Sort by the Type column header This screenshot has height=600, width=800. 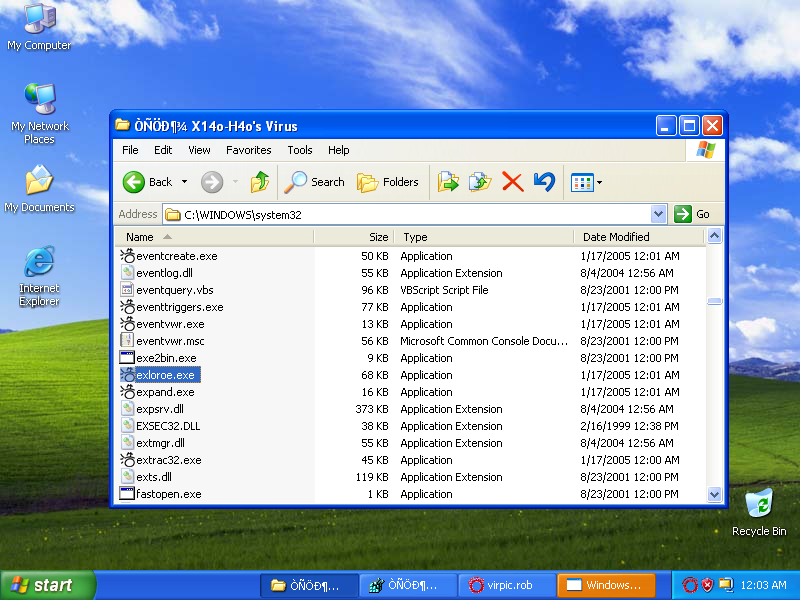(484, 237)
